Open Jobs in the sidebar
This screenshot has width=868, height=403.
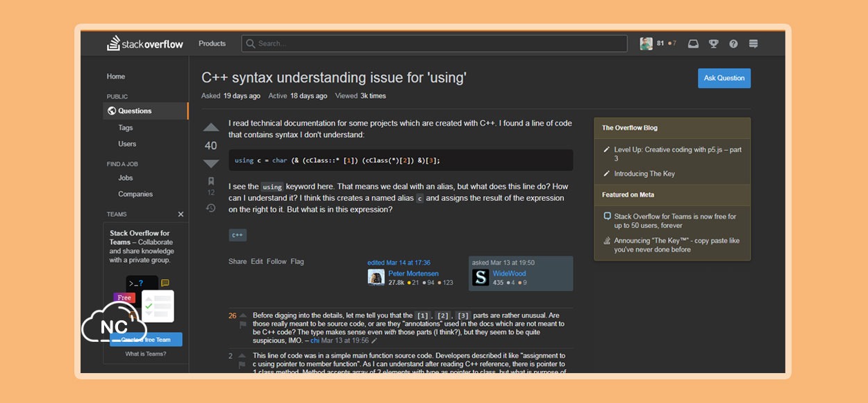click(126, 178)
